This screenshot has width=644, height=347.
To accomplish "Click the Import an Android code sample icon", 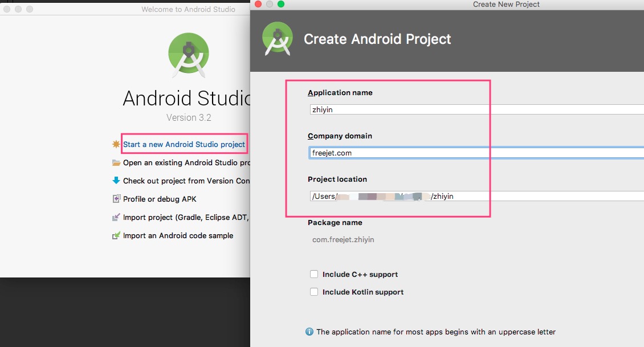I will tap(116, 235).
